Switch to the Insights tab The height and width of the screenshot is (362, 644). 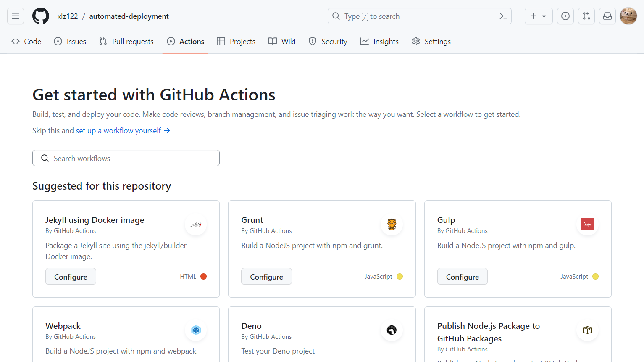click(x=380, y=41)
